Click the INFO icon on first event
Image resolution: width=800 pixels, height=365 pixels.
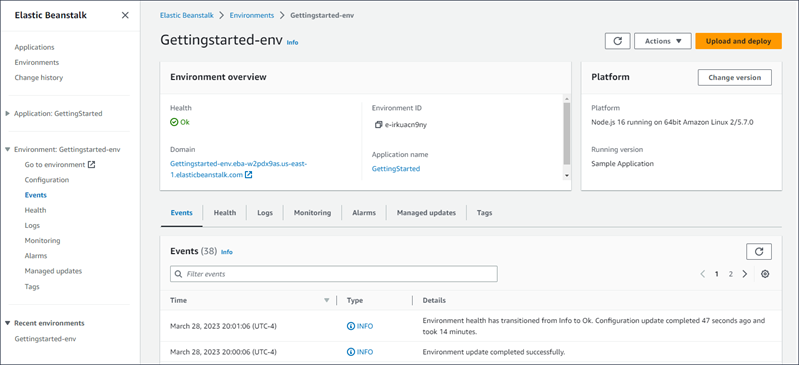click(351, 326)
